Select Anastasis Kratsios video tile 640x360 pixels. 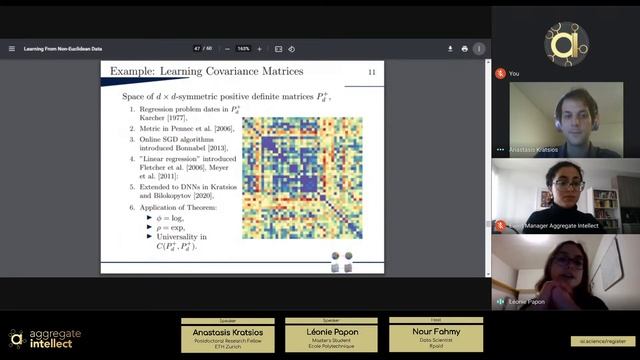point(566,120)
